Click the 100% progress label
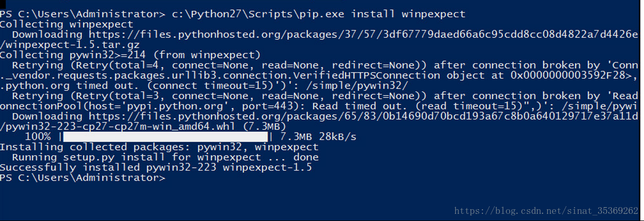 click(x=37, y=137)
